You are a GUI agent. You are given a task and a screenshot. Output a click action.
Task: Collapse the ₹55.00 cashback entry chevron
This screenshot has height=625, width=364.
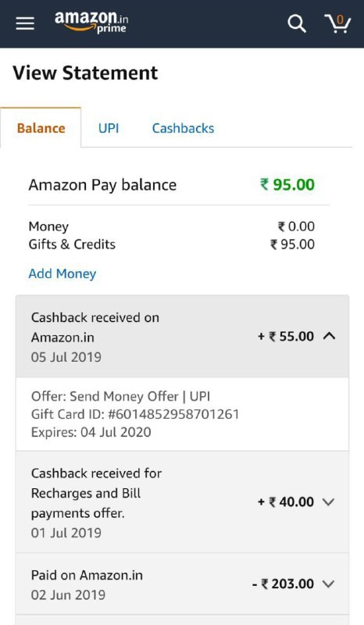coord(329,337)
